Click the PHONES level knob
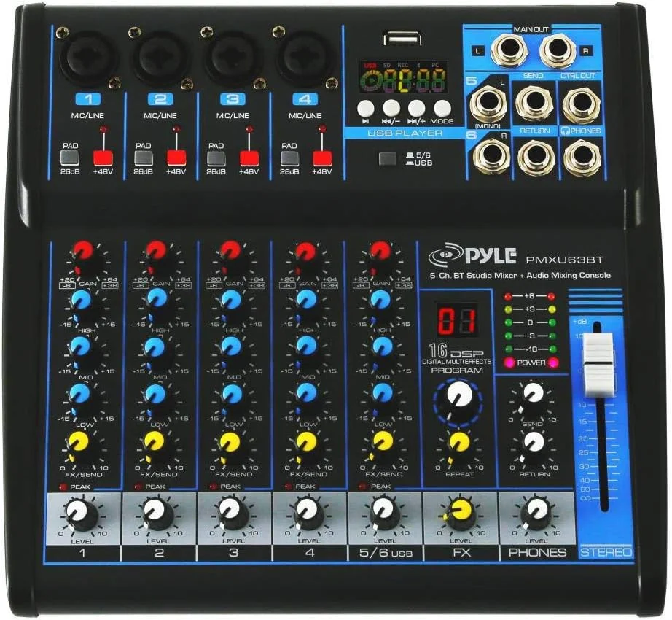 point(536,513)
